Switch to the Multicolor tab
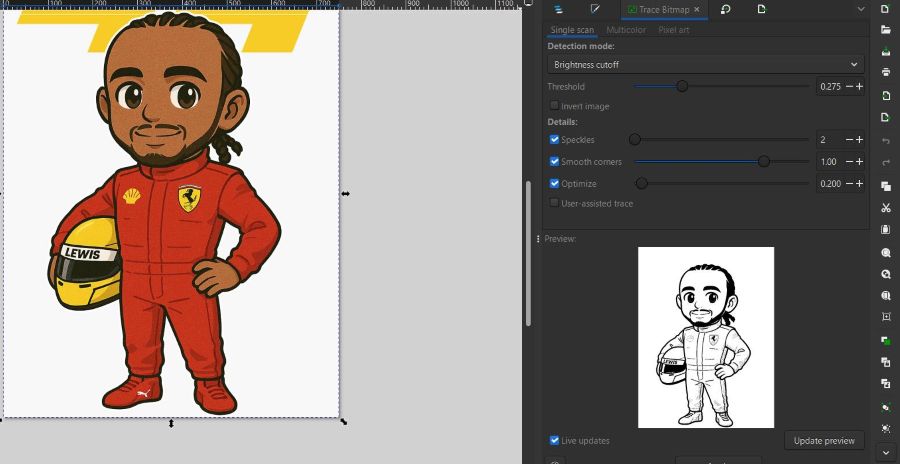The width and height of the screenshot is (900, 464). tap(626, 30)
